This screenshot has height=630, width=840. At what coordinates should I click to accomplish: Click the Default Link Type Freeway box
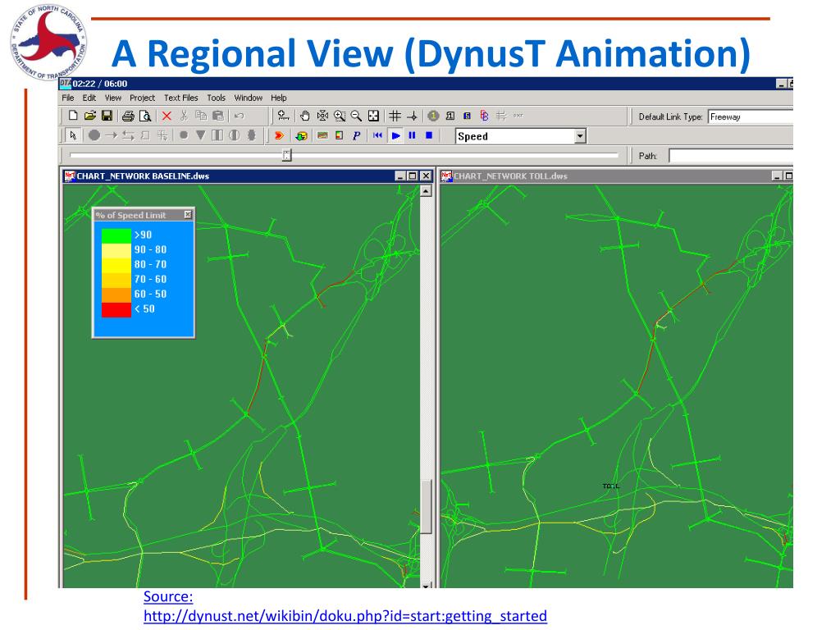750,116
